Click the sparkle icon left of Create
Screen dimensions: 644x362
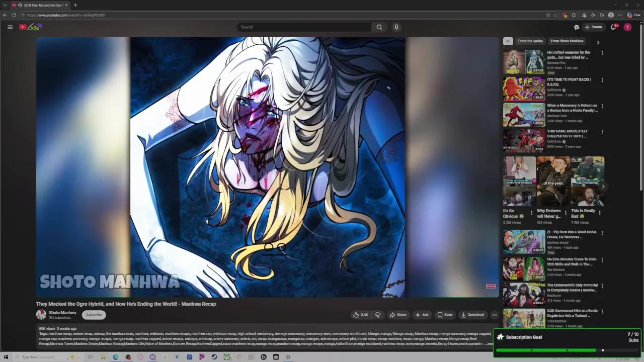pos(577,27)
